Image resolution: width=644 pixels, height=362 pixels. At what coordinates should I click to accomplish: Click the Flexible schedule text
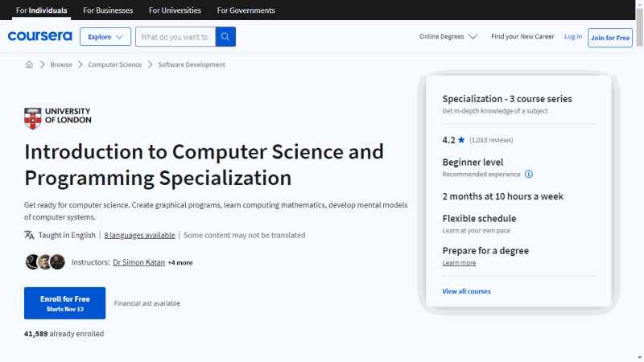(479, 218)
